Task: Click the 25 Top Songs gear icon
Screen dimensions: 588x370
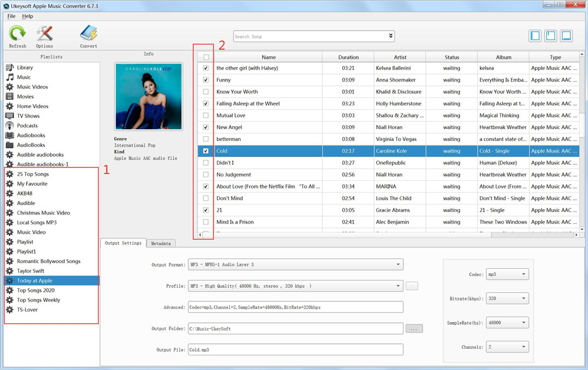Action: 10,174
